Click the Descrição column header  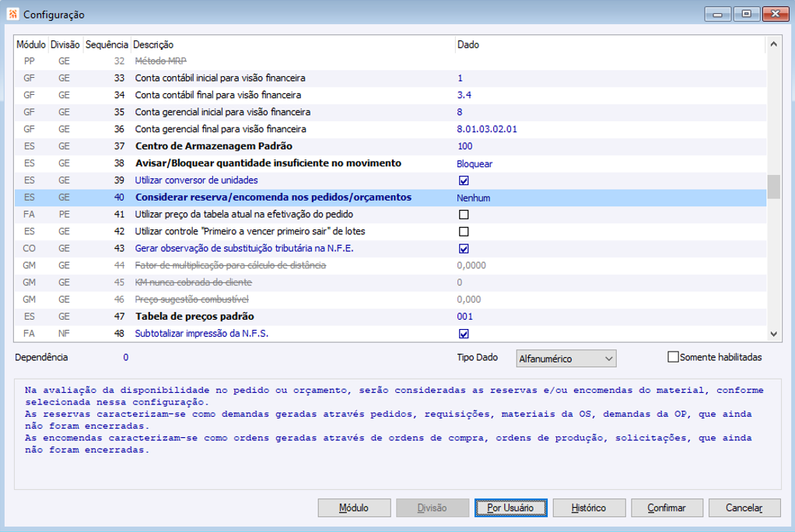(x=293, y=44)
